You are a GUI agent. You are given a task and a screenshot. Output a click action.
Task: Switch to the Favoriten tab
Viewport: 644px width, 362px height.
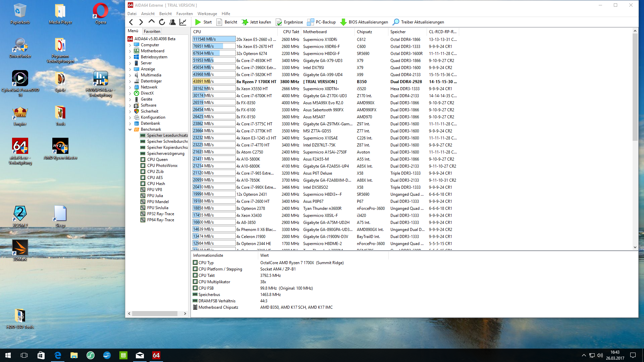[x=152, y=31]
